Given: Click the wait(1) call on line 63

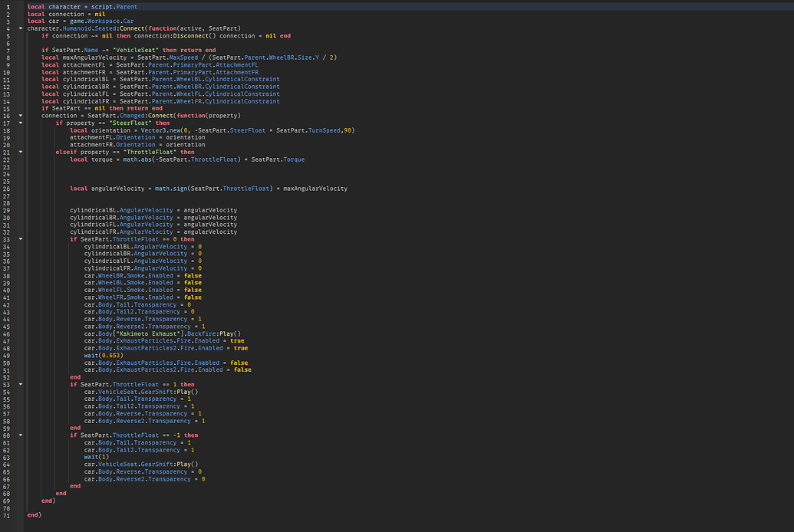Looking at the screenshot, I should pyautogui.click(x=96, y=458).
